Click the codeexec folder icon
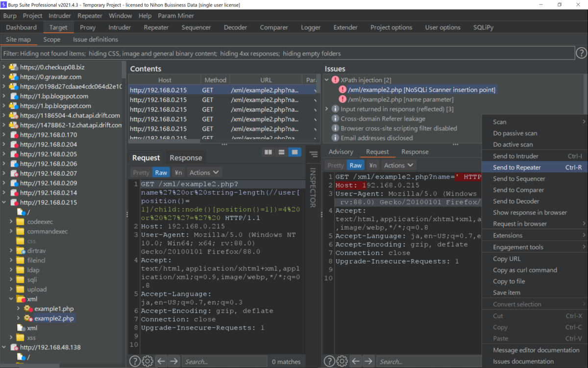Viewport: 588px width, 368px height. [20, 222]
